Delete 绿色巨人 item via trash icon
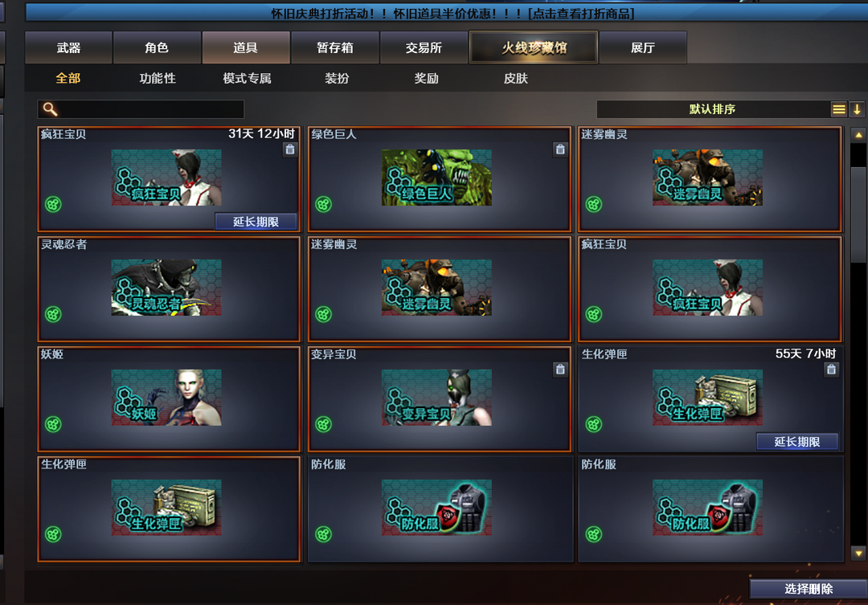 pyautogui.click(x=560, y=149)
